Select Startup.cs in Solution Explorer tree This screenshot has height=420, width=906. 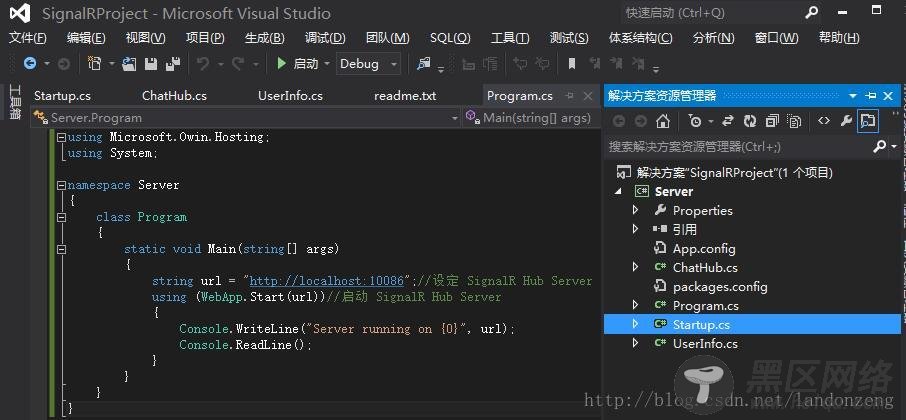tap(701, 325)
